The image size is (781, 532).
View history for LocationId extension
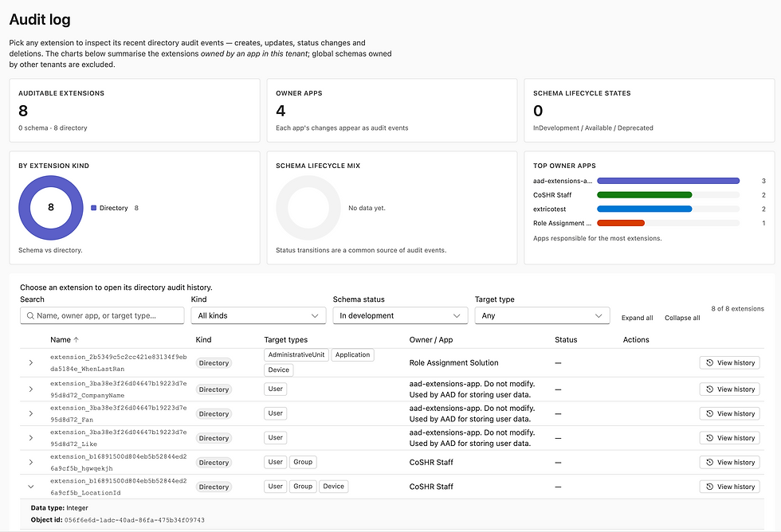729,487
